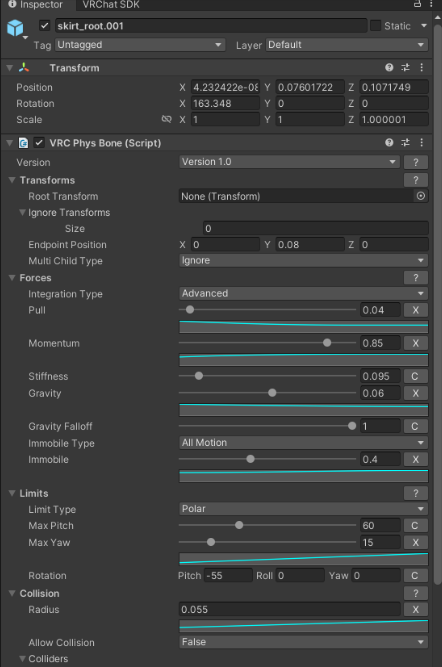Toggle the skirt_root.001 active checkbox
The height and width of the screenshot is (667, 442).
click(x=45, y=26)
